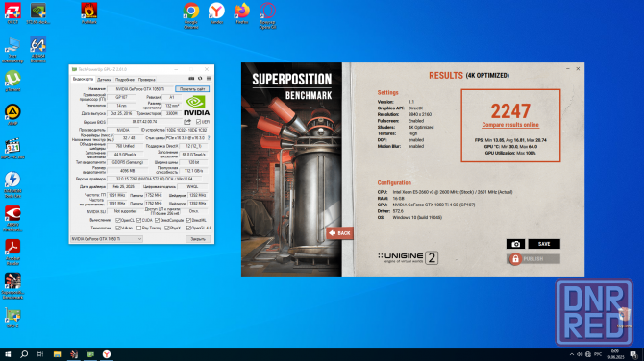Toggle the UEFI checkbox
Screen dimensions: 644x361
[198, 122]
